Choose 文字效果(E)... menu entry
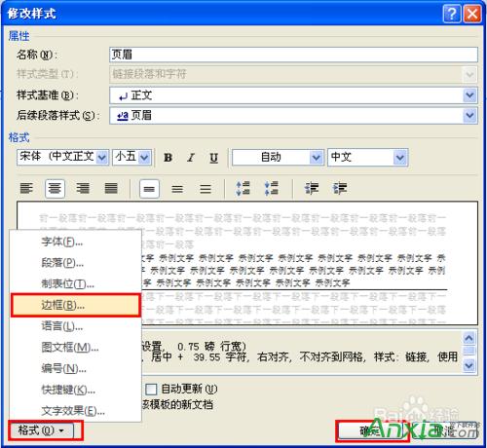Screen dimensions: 487x448 [x=75, y=411]
